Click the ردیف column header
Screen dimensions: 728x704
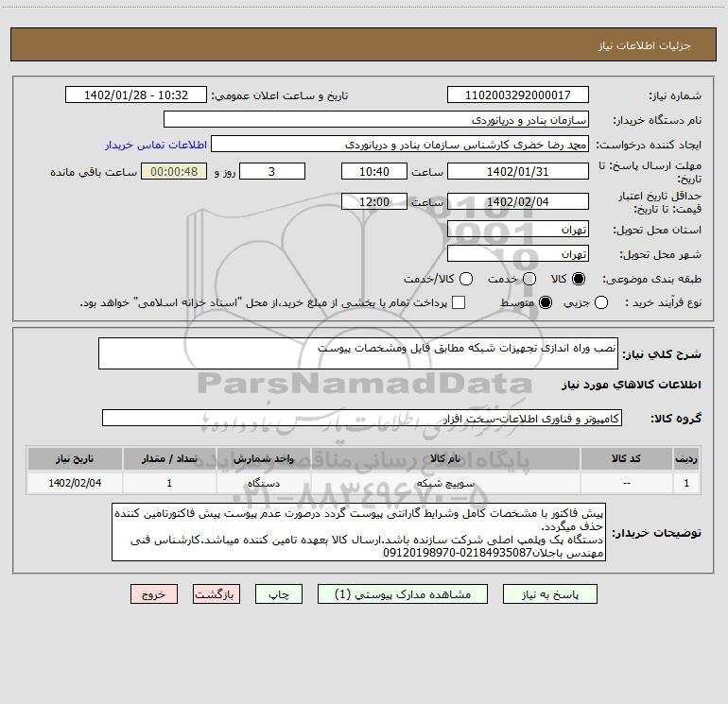click(686, 458)
